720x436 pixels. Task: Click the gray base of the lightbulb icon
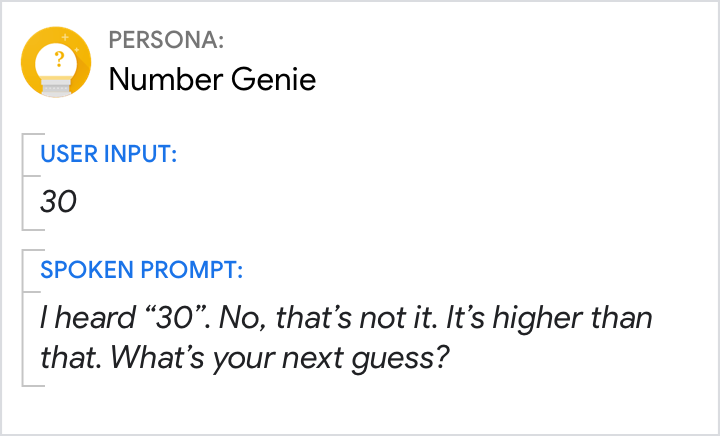[58, 88]
